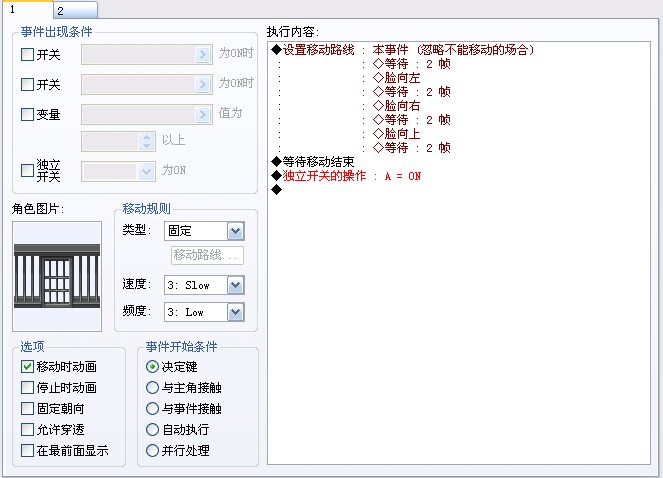Enable the first 开关 condition checkbox
Screen dimensions: 663x478
click(x=27, y=55)
